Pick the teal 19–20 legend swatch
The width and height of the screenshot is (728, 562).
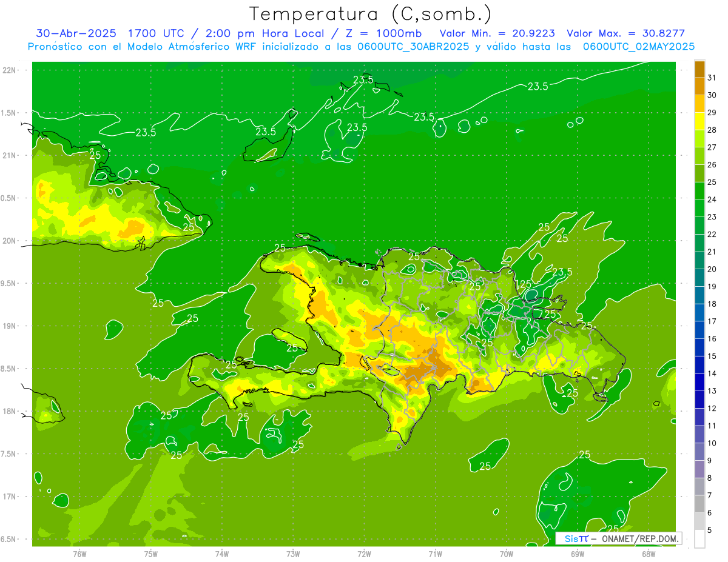pos(699,278)
